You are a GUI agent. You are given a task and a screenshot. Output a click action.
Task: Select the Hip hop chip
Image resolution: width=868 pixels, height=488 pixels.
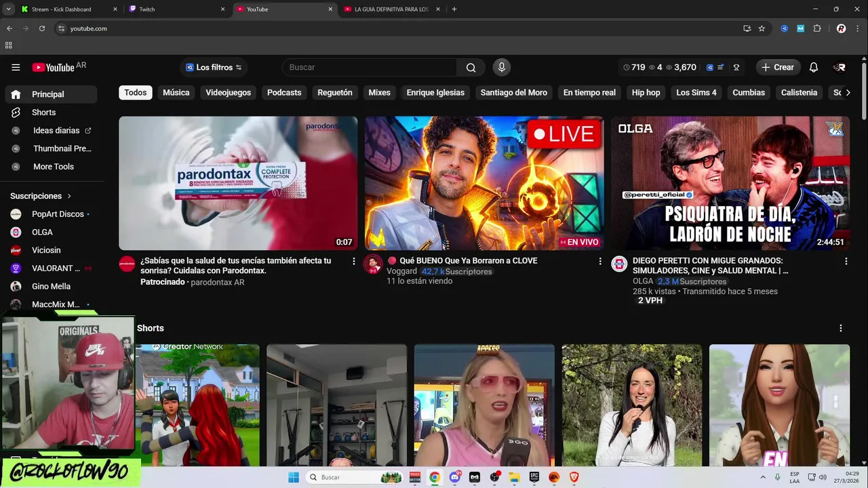pos(646,92)
